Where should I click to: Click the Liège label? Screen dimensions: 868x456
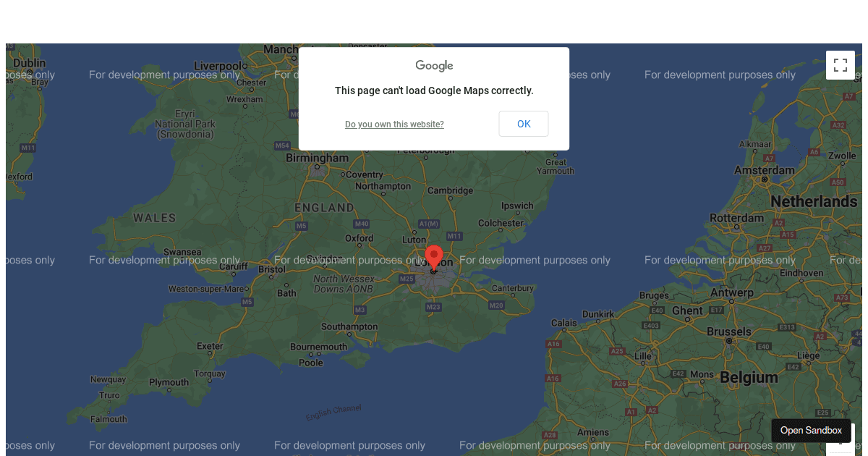[809, 355]
